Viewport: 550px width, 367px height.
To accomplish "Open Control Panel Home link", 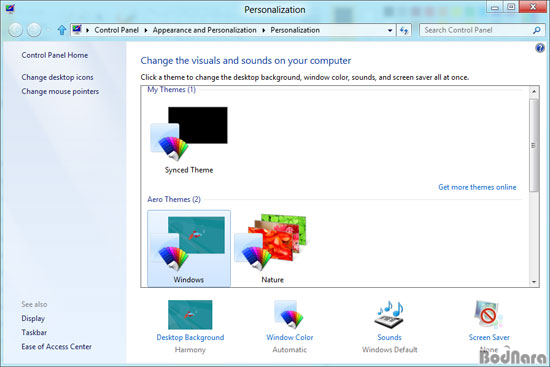I will coord(55,55).
